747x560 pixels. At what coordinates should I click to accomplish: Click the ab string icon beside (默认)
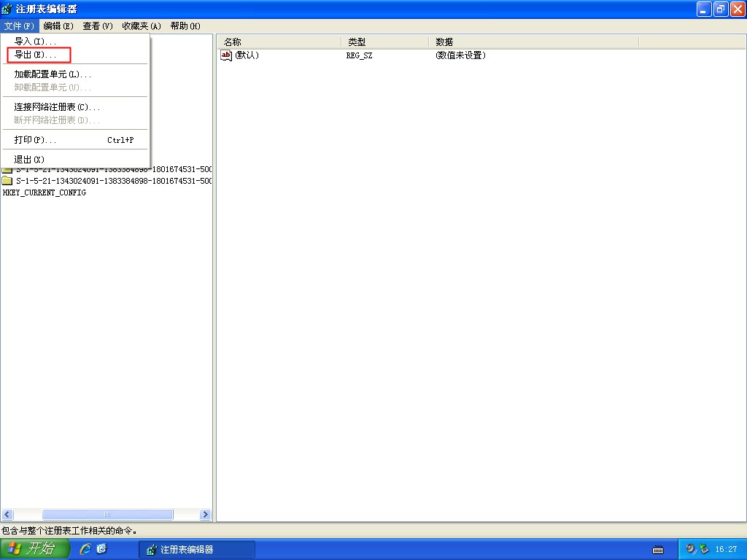click(226, 55)
